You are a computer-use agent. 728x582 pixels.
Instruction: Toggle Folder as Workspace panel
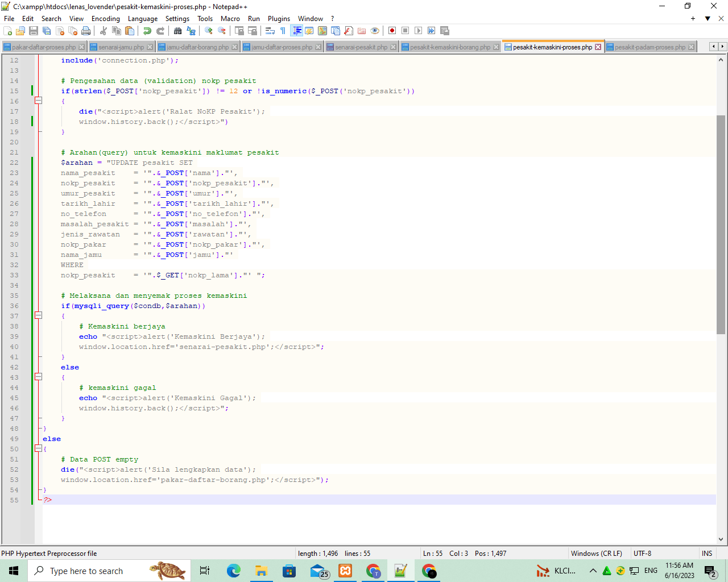click(x=362, y=31)
